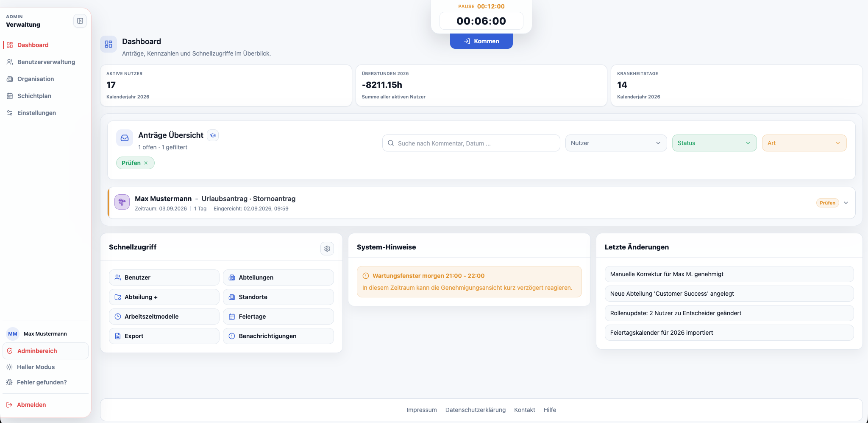Click the vacation palm icon of Max Mustermann request
Image resolution: width=868 pixels, height=423 pixels.
[122, 202]
